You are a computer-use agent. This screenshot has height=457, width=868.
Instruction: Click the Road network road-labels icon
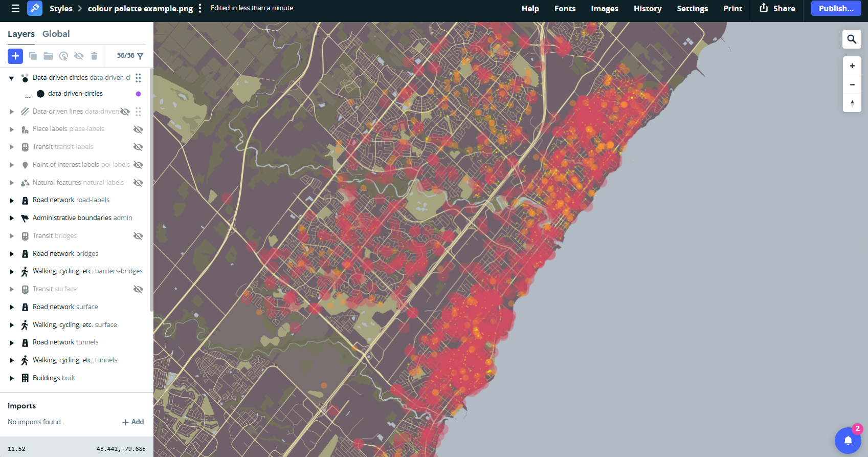point(25,200)
